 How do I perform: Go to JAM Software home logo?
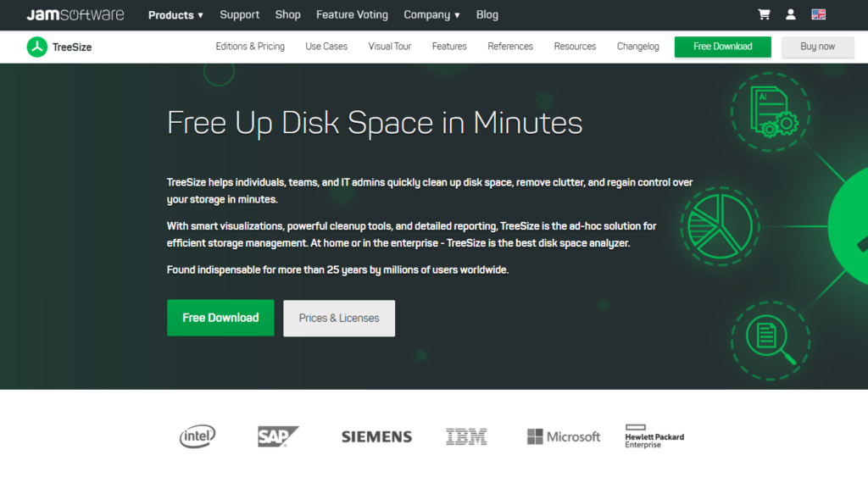pos(75,15)
